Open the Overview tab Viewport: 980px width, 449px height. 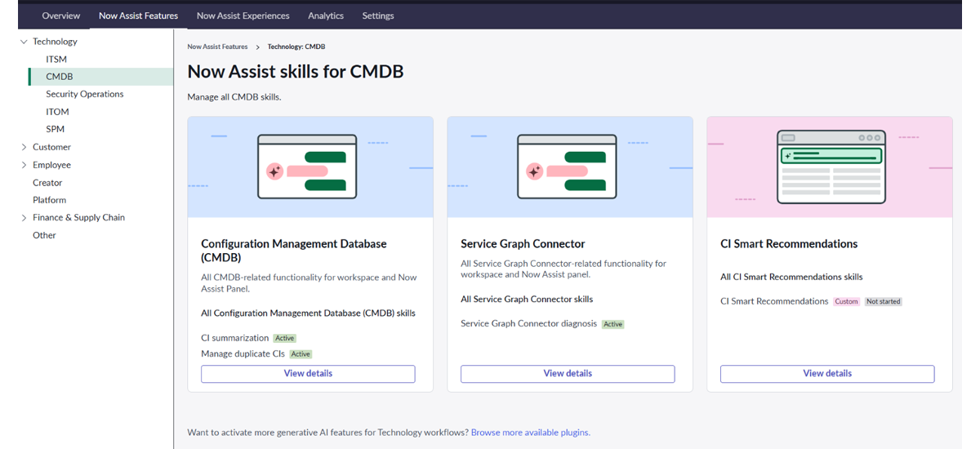(61, 16)
